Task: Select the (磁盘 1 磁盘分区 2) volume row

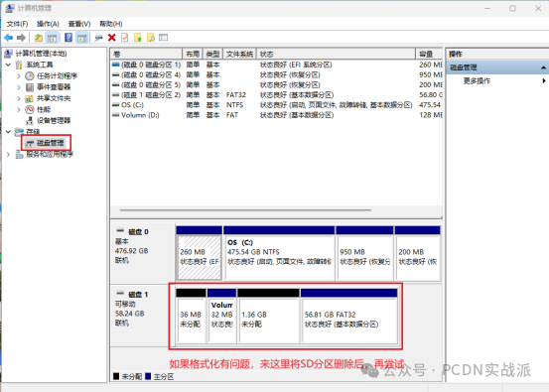Action: pos(277,95)
